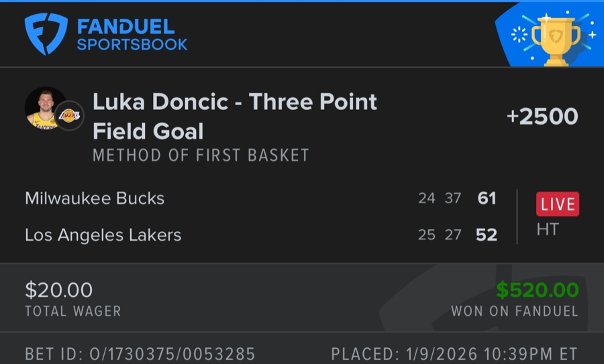Viewport: 604px width, 364px height.
Task: Click the starburst icon beside the trophy
Action: (x=519, y=36)
